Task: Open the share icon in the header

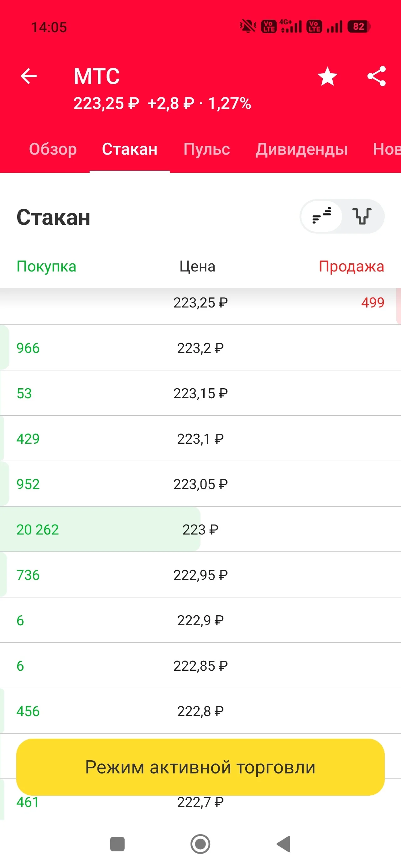Action: point(377,76)
